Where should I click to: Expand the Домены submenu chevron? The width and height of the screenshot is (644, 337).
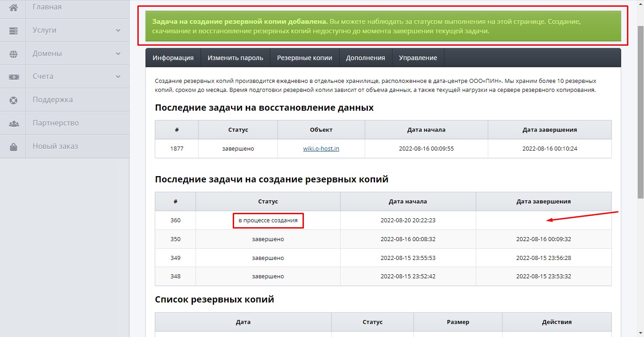coord(118,54)
